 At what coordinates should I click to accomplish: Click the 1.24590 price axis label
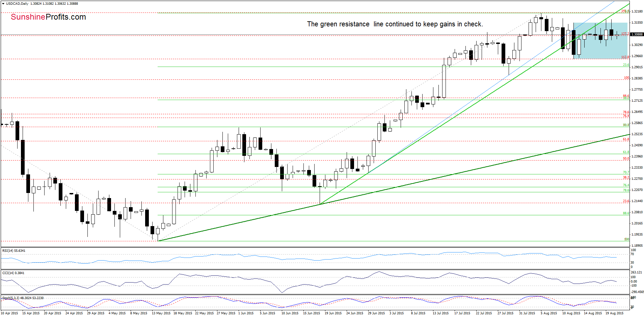[x=637, y=145]
